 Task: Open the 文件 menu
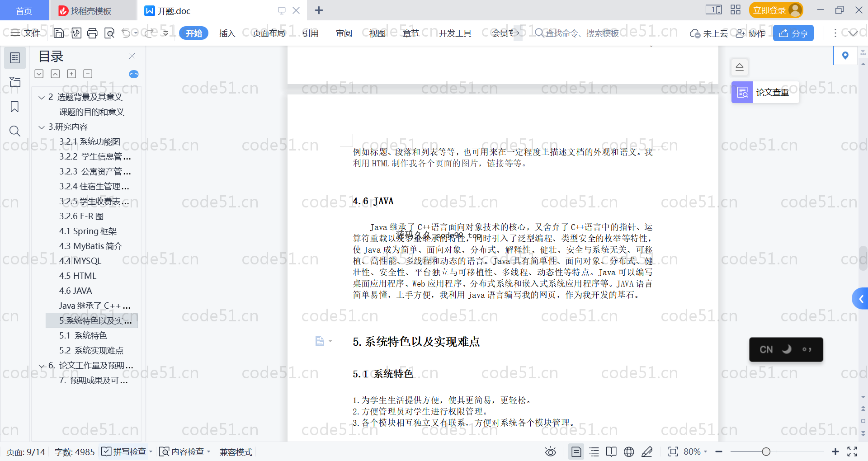26,33
